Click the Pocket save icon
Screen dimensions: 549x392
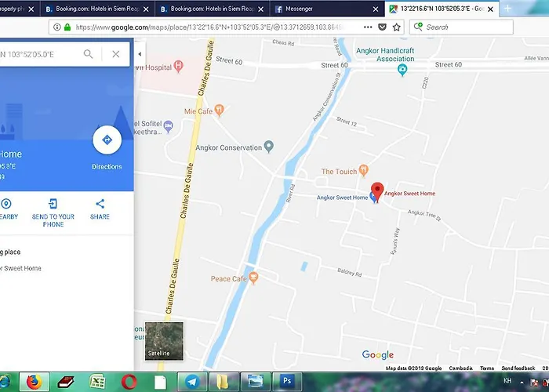coord(383,27)
